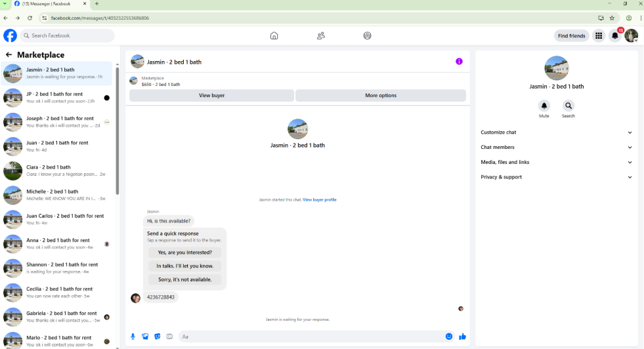Open Shannon · 2 bed 1 bath for rent chat
This screenshot has height=349, width=644.
click(56, 268)
